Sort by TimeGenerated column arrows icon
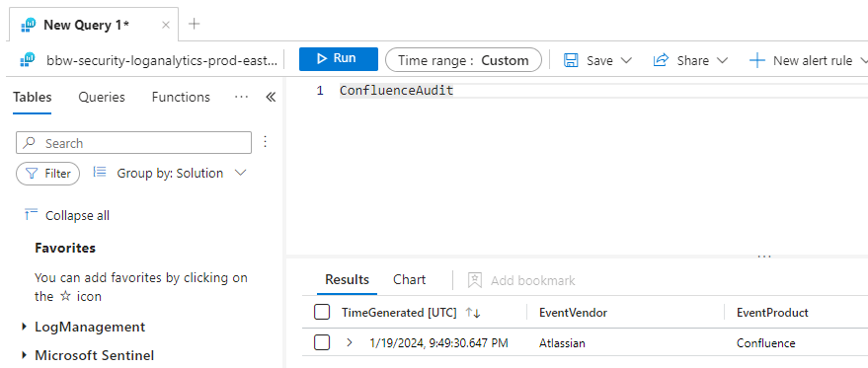Image resolution: width=868 pixels, height=368 pixels. (473, 313)
